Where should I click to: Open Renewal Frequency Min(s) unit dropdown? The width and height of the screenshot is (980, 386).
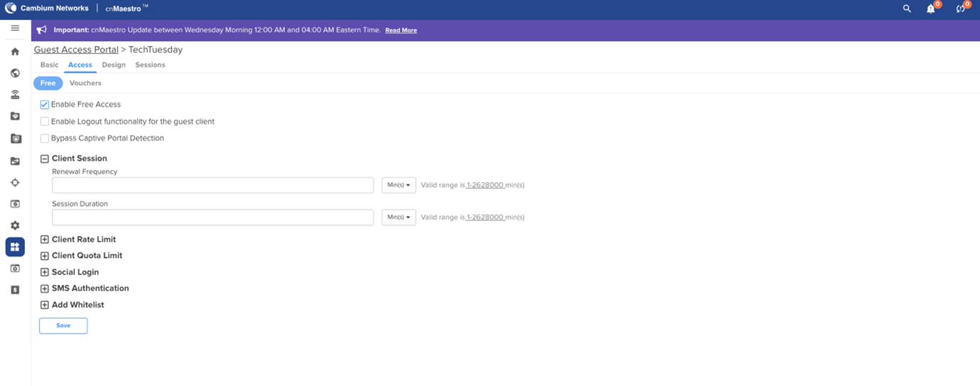pyautogui.click(x=399, y=185)
